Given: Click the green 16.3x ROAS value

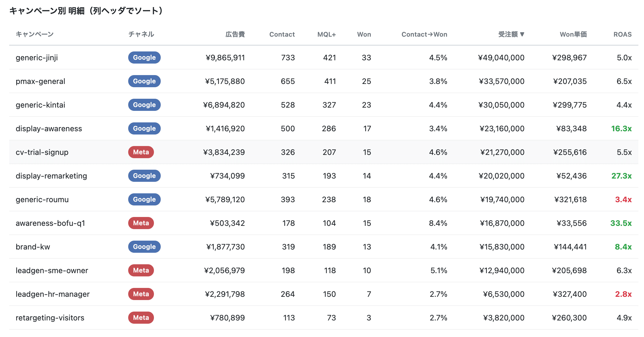Looking at the screenshot, I should (x=622, y=129).
